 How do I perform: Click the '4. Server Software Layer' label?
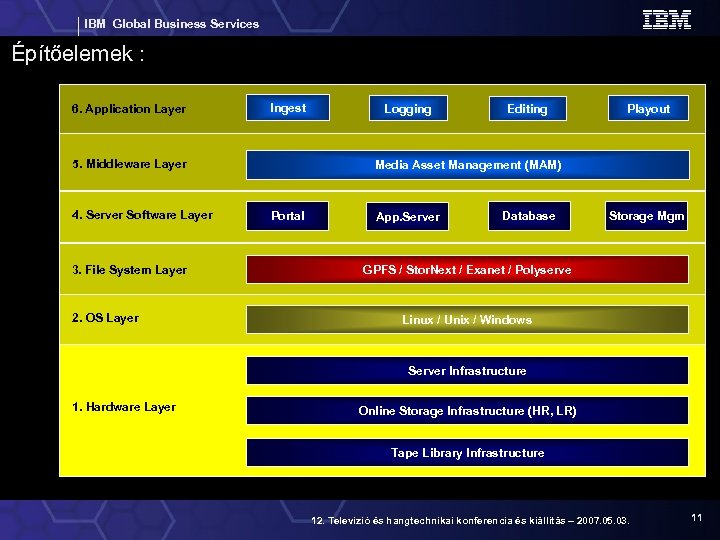click(142, 215)
